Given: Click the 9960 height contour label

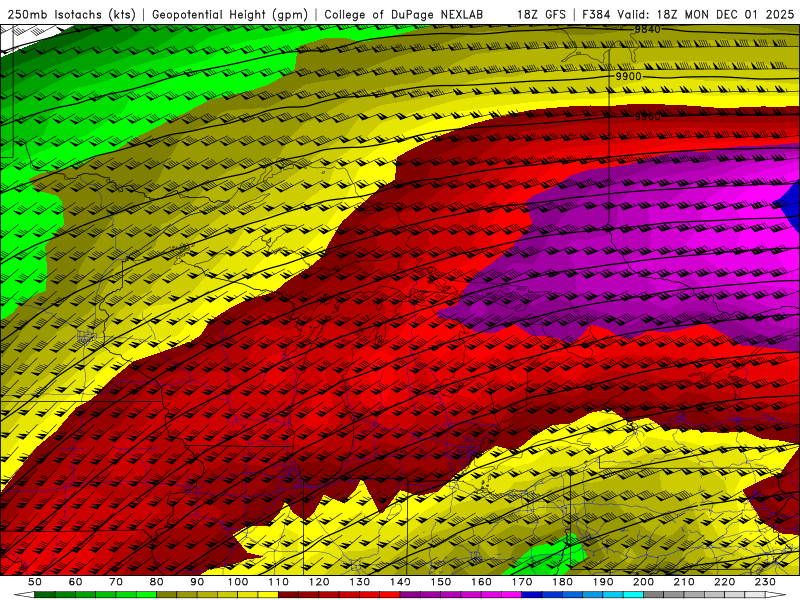Looking at the screenshot, I should pos(647,117).
